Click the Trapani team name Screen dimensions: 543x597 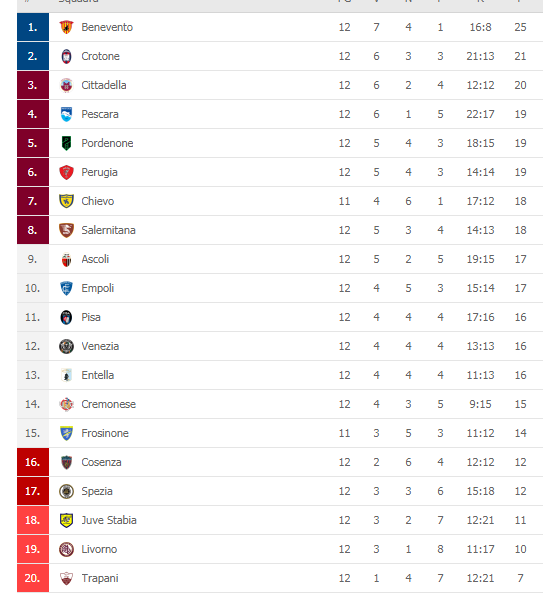pos(100,578)
